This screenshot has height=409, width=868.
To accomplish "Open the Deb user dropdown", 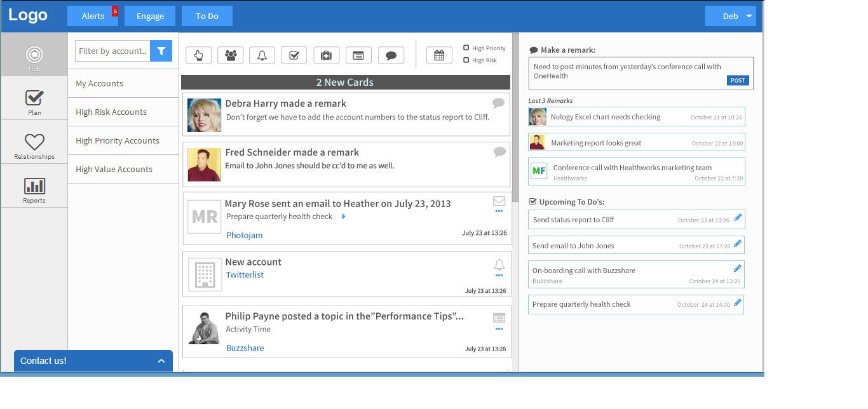I will click(x=730, y=16).
